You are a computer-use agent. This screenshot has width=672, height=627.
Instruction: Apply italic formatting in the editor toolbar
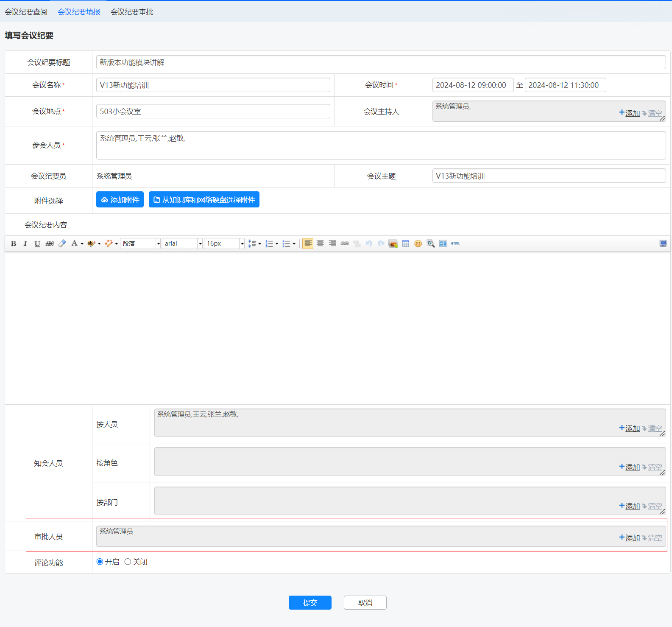click(25, 244)
